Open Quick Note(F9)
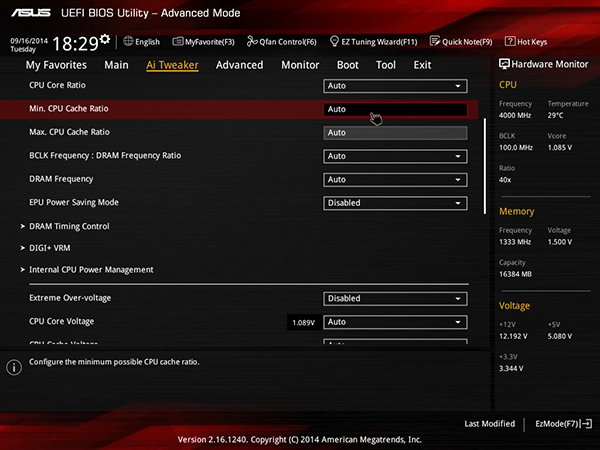The height and width of the screenshot is (450, 600). point(461,42)
